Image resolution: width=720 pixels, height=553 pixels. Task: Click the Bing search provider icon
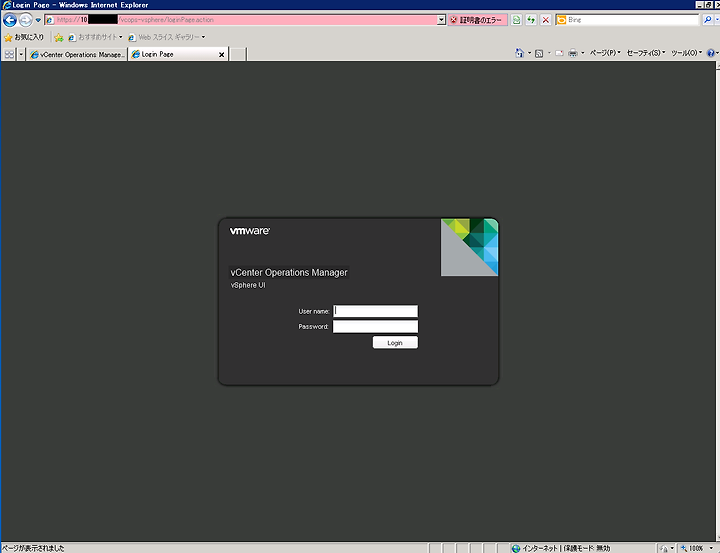(561, 20)
